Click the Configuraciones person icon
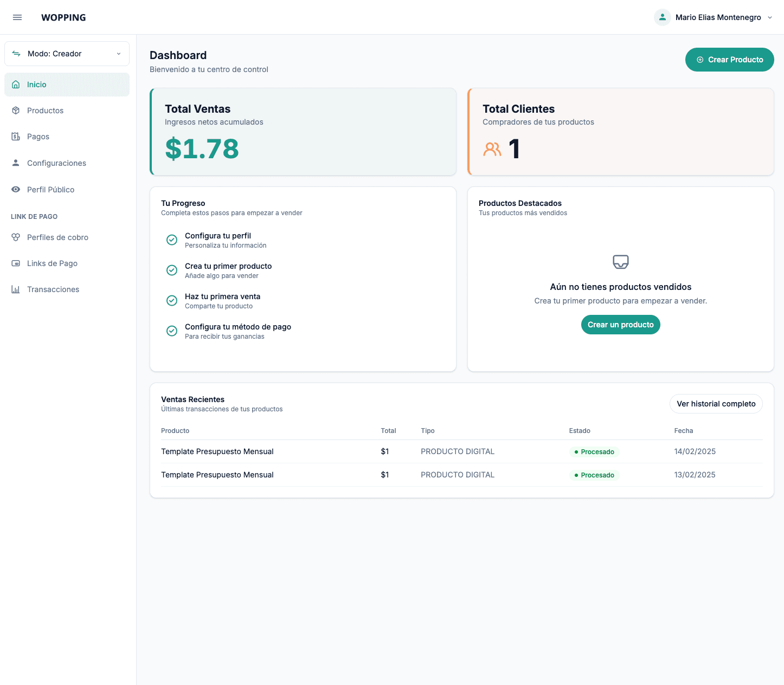 16,163
